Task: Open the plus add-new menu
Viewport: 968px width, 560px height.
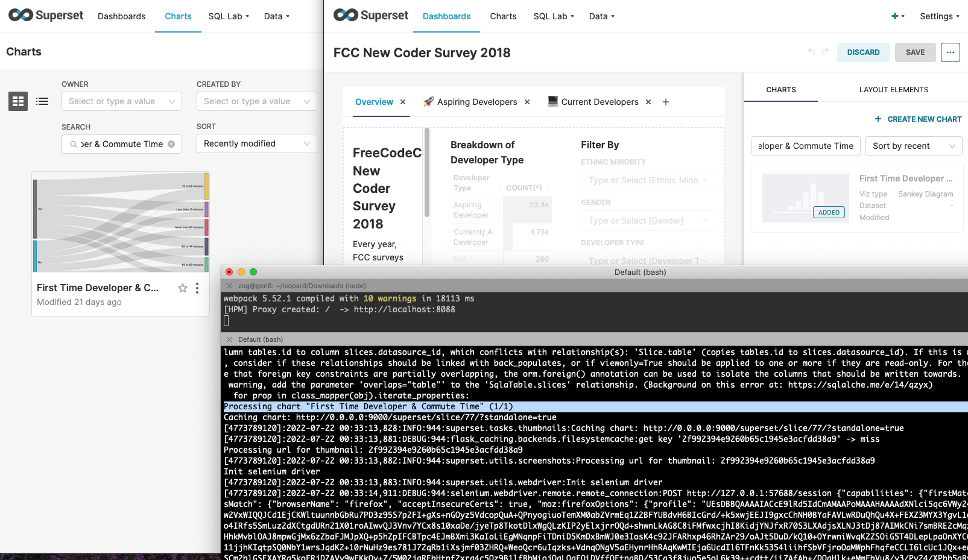Action: [x=898, y=16]
